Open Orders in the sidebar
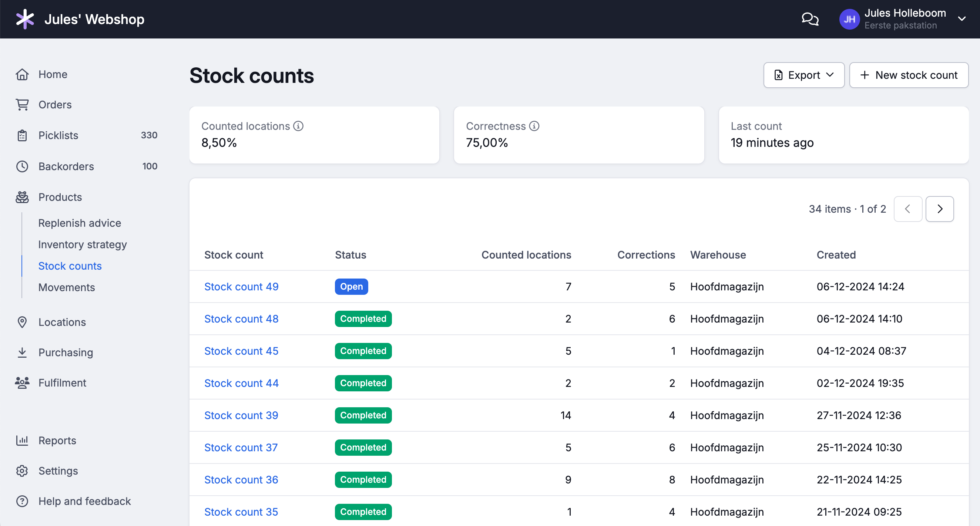Image resolution: width=980 pixels, height=526 pixels. click(55, 105)
